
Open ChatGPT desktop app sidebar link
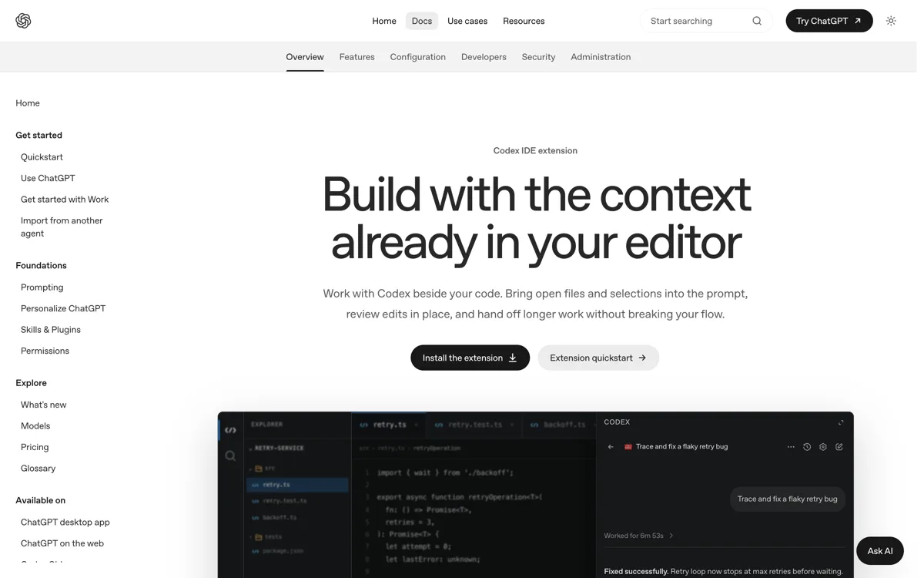coord(65,523)
